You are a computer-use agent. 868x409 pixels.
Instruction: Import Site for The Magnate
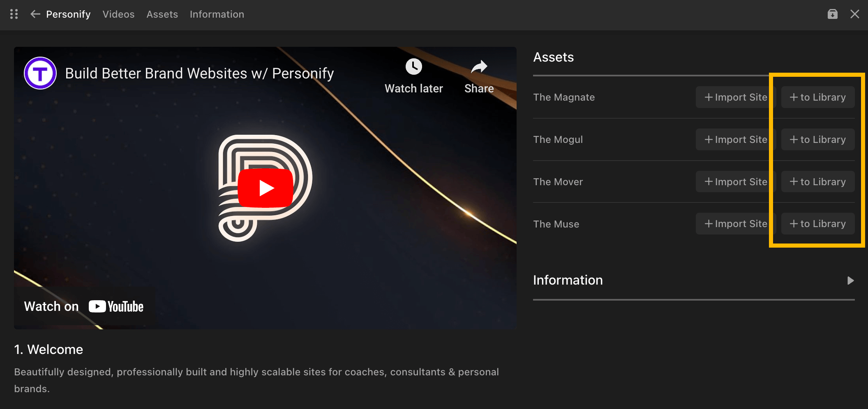pos(736,97)
